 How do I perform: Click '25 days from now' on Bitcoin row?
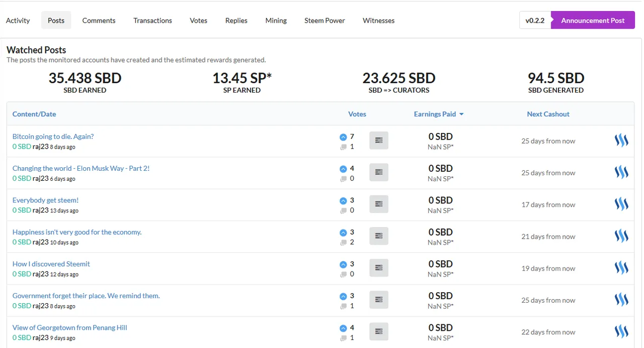548,141
